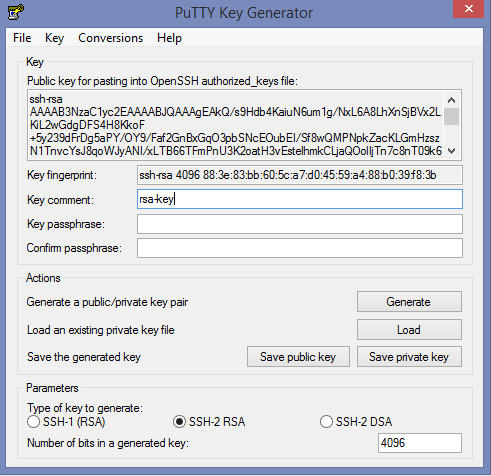Click the 'ssh-rsa' first line in public key box

coord(46,99)
